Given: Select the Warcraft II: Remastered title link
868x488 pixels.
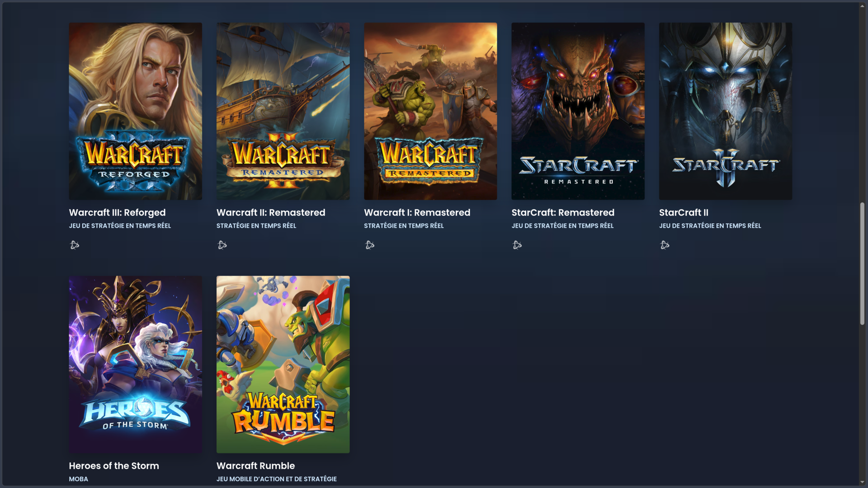Looking at the screenshot, I should coord(271,212).
